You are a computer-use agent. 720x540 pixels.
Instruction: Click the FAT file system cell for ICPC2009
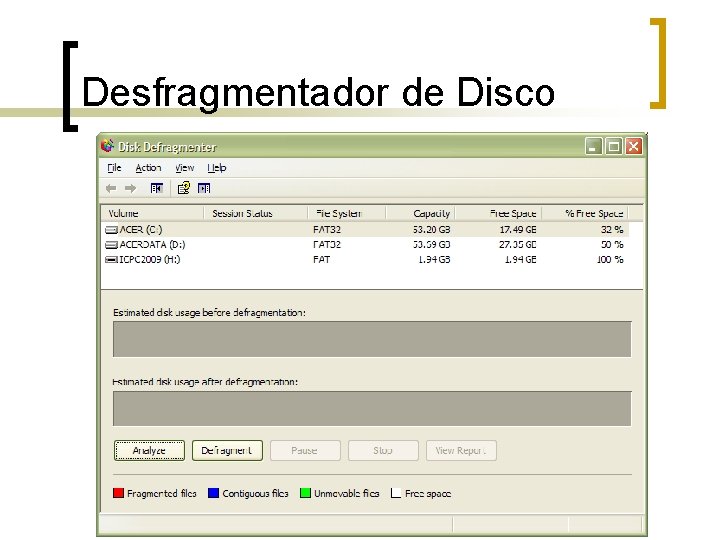click(321, 260)
